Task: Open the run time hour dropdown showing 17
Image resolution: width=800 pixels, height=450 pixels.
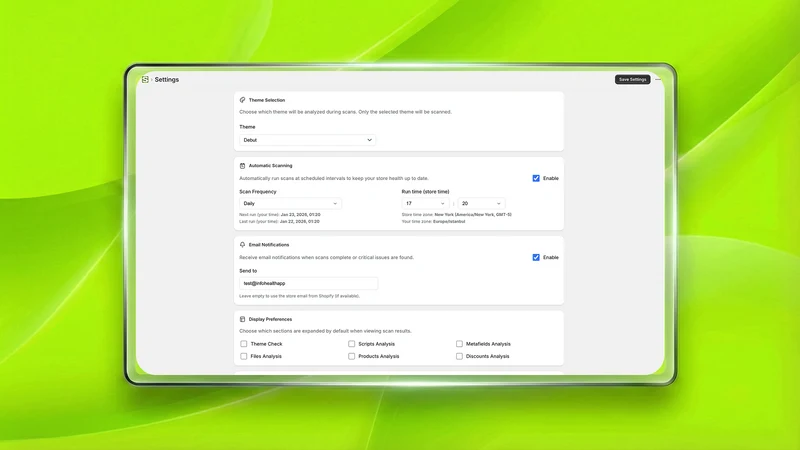Action: pos(425,204)
